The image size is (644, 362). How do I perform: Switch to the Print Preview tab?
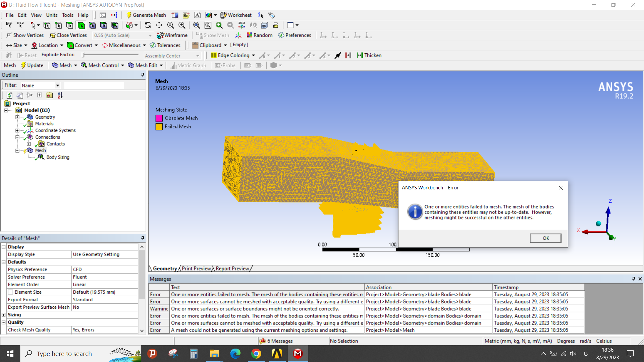197,268
